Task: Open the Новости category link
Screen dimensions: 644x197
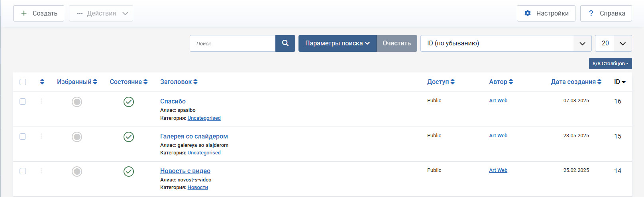Action: 198,187
